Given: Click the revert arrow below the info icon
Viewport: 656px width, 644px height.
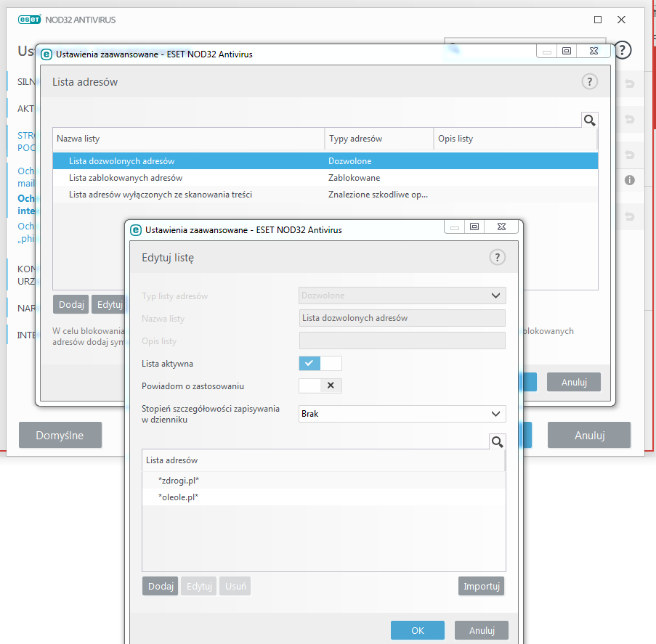Looking at the screenshot, I should pyautogui.click(x=630, y=216).
